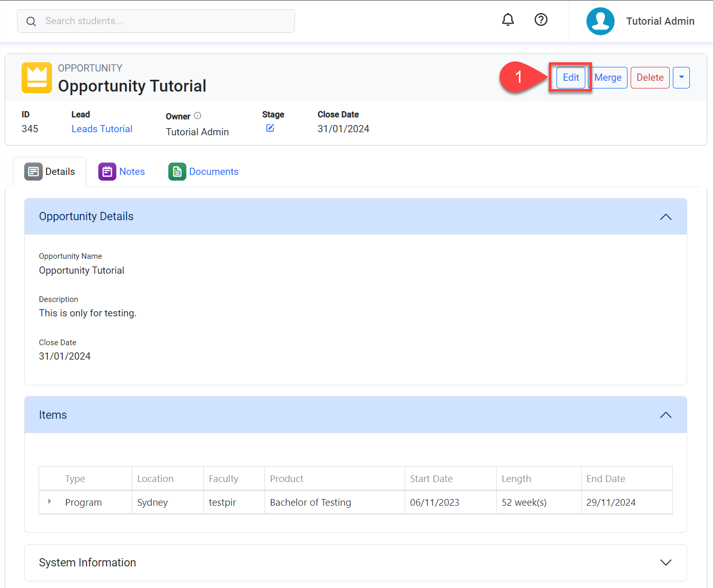Open the Leads Tutorial link
Image resolution: width=713 pixels, height=588 pixels.
pyautogui.click(x=102, y=129)
